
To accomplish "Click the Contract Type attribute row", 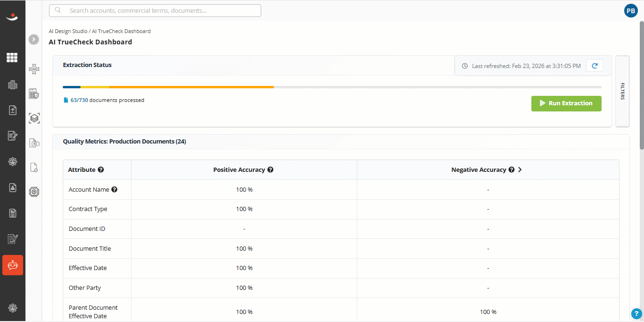I will click(x=341, y=209).
